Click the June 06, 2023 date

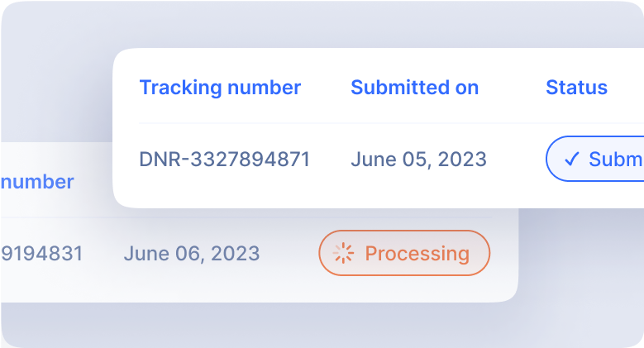pyautogui.click(x=192, y=254)
